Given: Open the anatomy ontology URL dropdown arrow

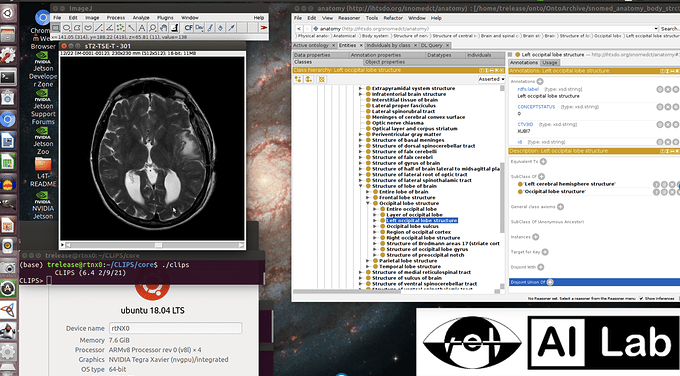Looking at the screenshot, I should pos(656,29).
